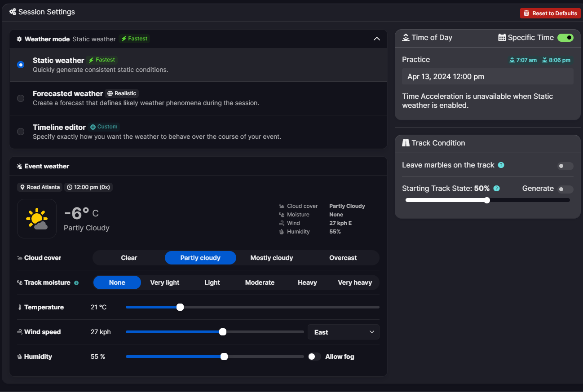583x392 pixels.
Task: Click the sunset 8:06 pm indicator
Action: 556,60
